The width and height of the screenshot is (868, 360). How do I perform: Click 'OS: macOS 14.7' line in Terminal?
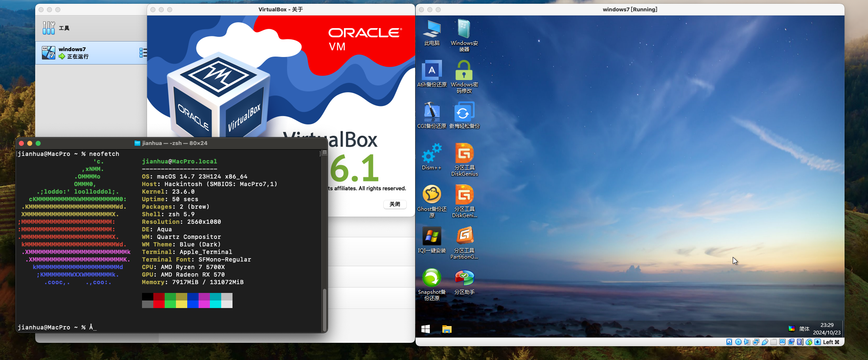[x=194, y=176]
